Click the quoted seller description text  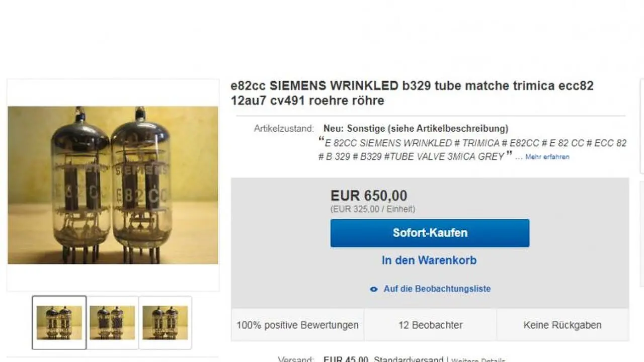click(x=472, y=149)
